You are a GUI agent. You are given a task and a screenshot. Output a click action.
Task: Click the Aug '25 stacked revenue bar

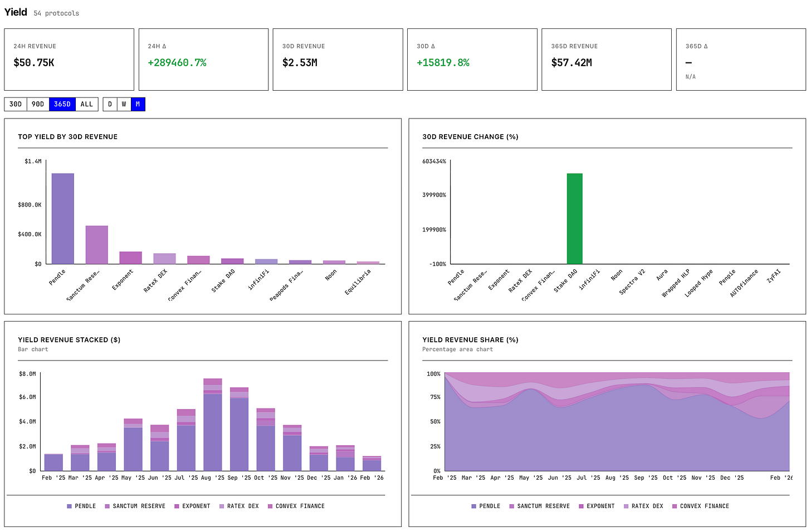coord(212,426)
